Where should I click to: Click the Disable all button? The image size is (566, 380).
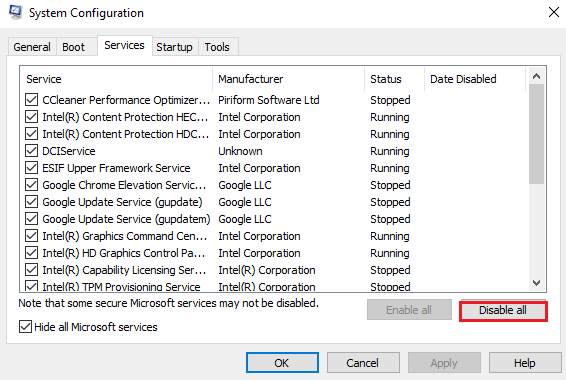point(503,310)
